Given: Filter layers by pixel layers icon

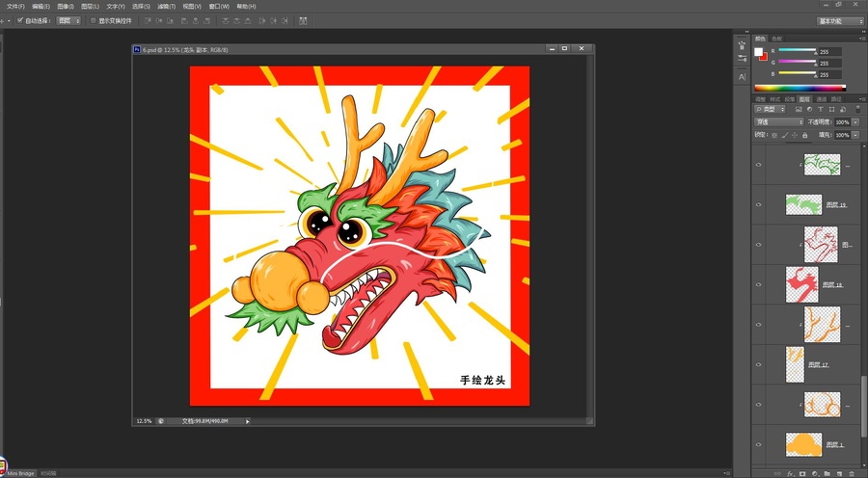Looking at the screenshot, I should pyautogui.click(x=799, y=110).
